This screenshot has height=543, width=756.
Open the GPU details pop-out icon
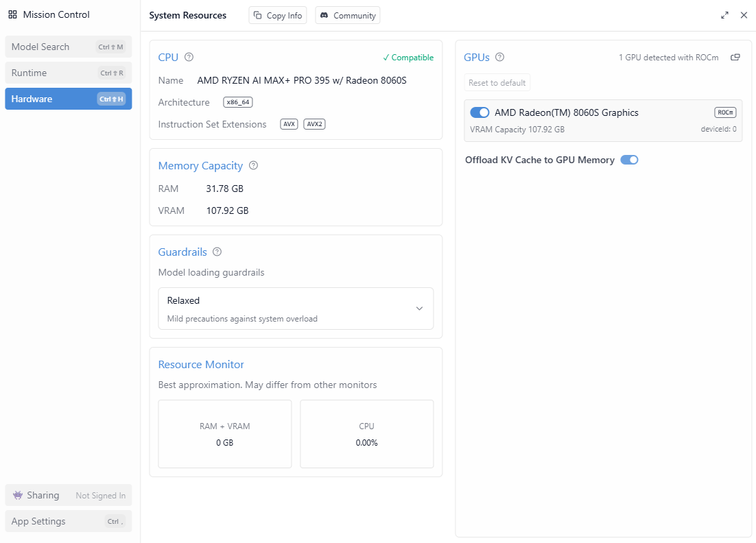(735, 58)
